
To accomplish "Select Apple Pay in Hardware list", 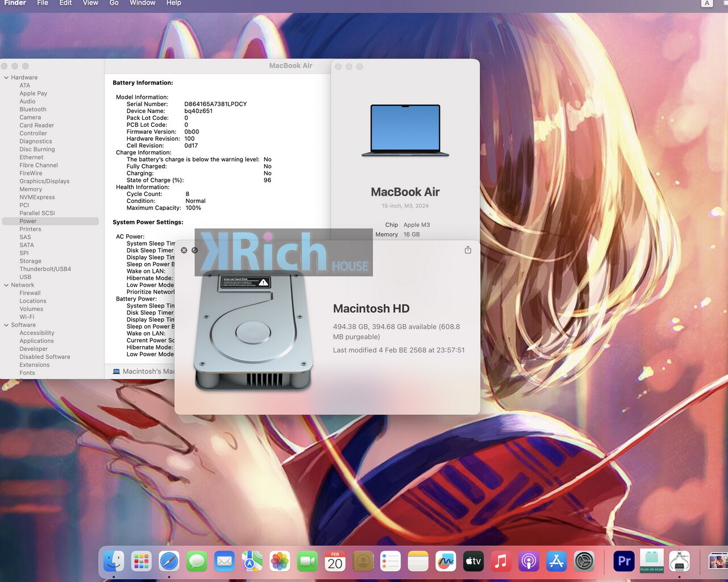I will tap(33, 94).
